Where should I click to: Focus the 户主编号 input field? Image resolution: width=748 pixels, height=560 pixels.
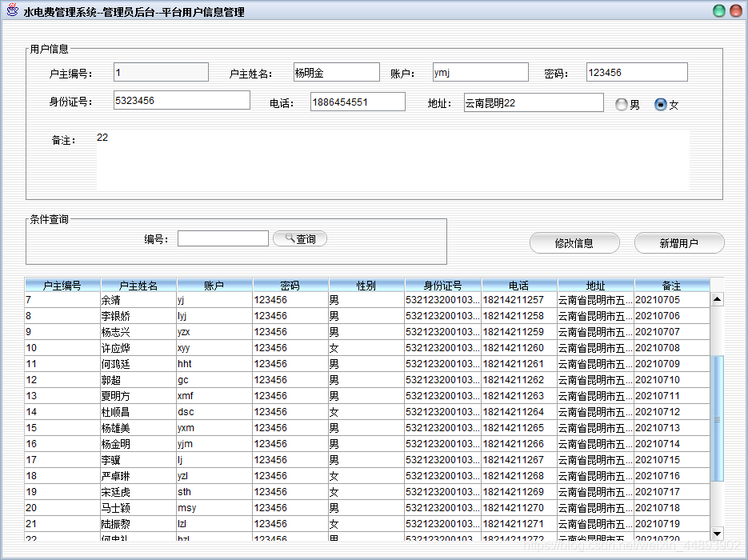click(162, 73)
